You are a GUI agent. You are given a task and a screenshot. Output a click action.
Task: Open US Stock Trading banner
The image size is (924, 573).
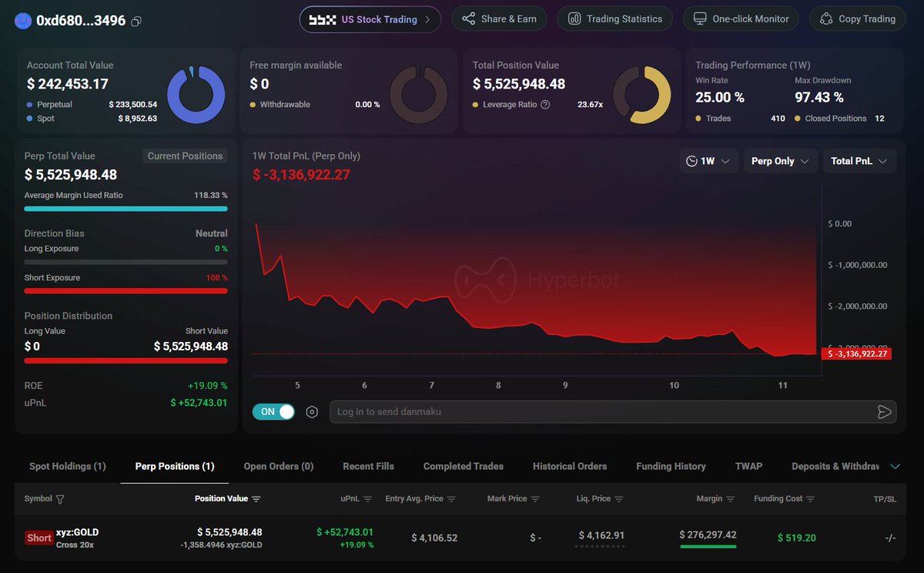[x=370, y=19]
